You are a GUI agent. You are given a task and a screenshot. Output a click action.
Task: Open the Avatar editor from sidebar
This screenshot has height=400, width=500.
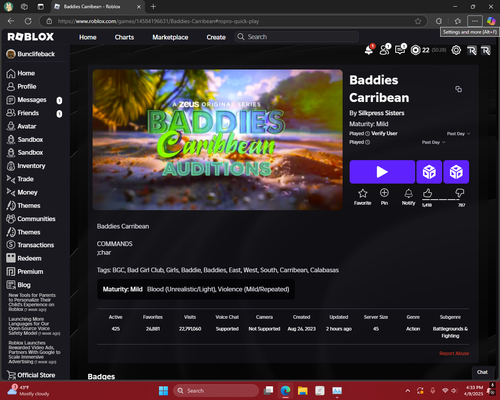point(21,126)
